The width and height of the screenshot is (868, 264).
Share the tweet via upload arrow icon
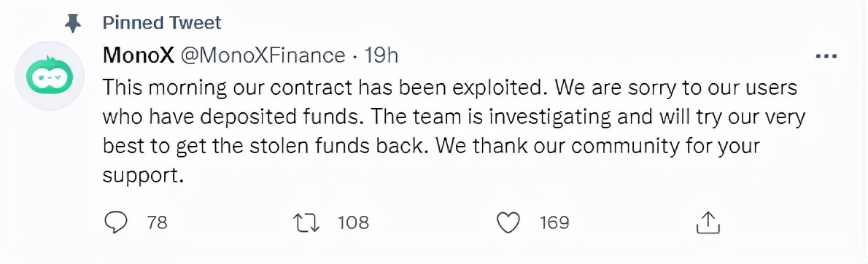coord(706,222)
